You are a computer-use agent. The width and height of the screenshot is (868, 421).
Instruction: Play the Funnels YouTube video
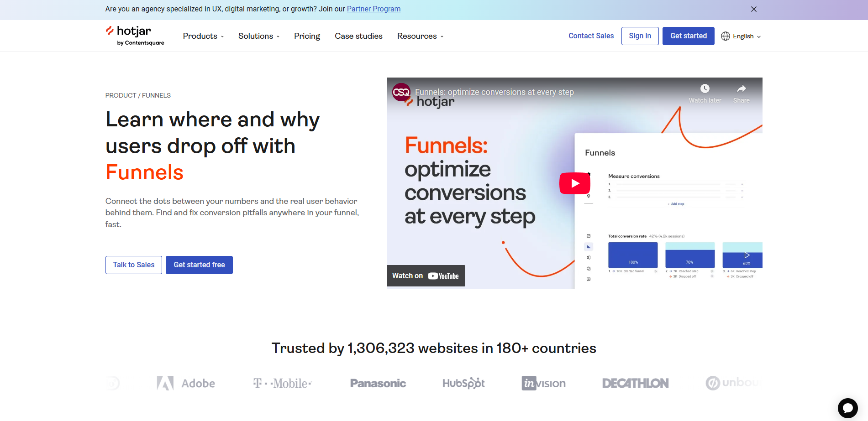pos(575,183)
